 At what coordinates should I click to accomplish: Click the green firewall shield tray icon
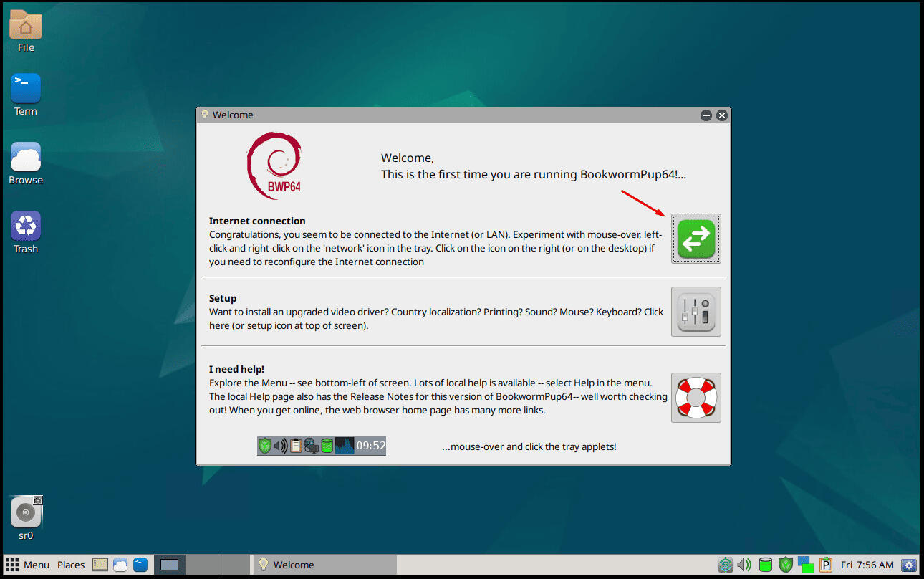pos(786,565)
